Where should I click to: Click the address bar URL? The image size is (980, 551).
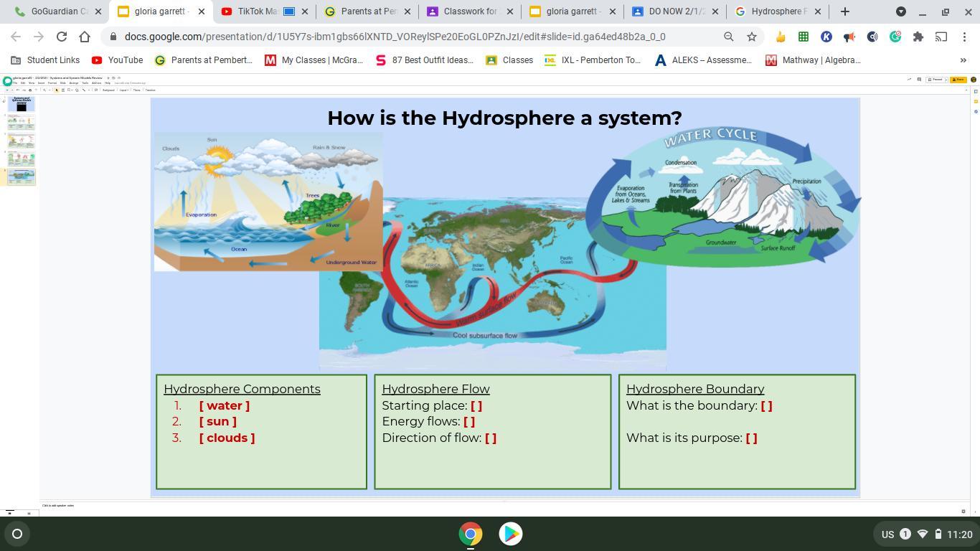click(395, 37)
